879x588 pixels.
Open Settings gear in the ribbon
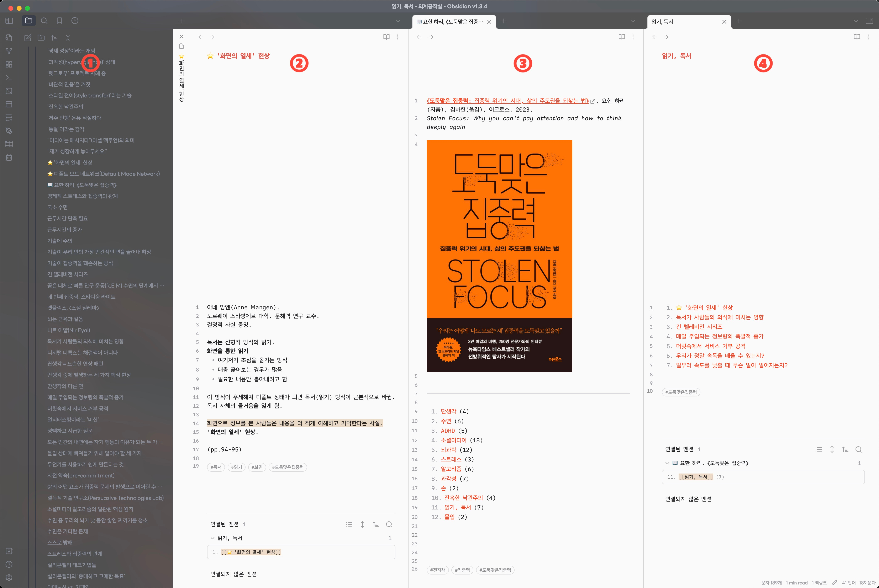[9, 577]
